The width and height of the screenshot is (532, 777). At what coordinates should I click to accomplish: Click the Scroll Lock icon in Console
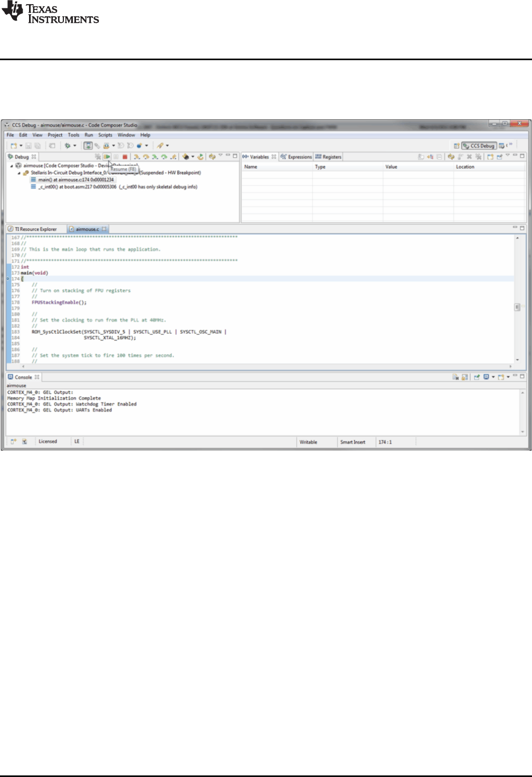[x=464, y=377]
